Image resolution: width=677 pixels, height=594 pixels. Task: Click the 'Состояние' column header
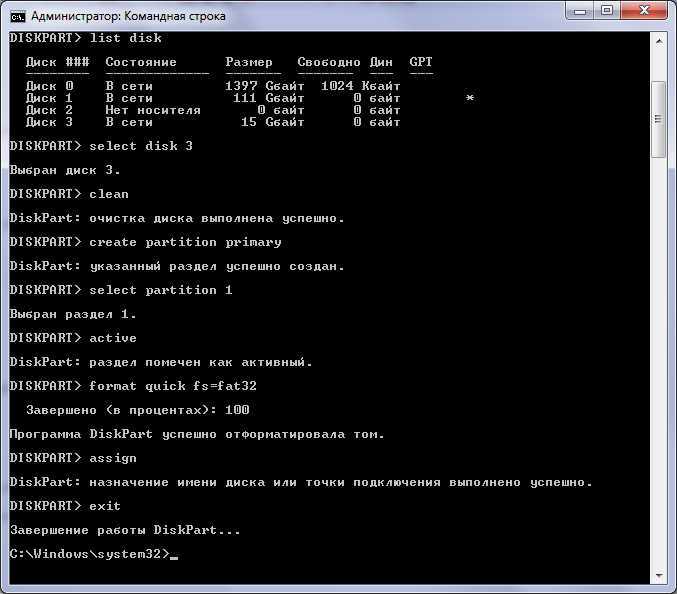pyautogui.click(x=141, y=62)
